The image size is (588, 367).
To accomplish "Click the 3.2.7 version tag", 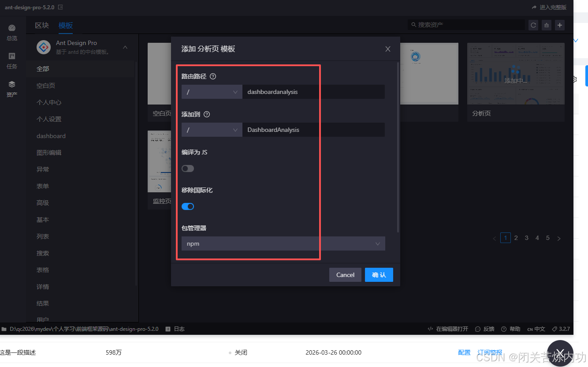I will click(561, 329).
